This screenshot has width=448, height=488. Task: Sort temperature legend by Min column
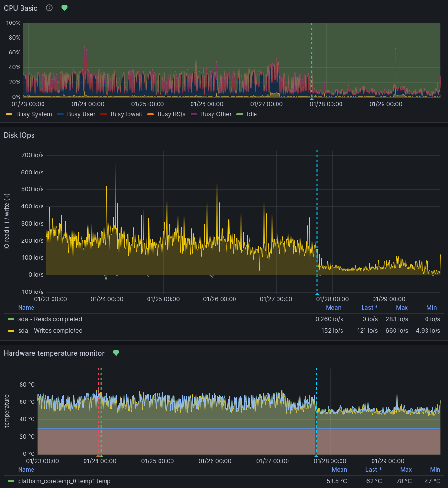(x=435, y=470)
